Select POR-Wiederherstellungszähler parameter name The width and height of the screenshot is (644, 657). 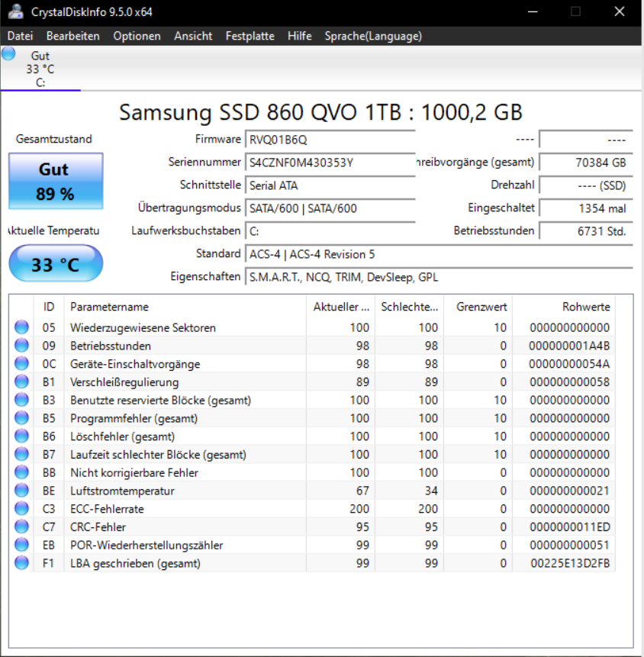(147, 545)
